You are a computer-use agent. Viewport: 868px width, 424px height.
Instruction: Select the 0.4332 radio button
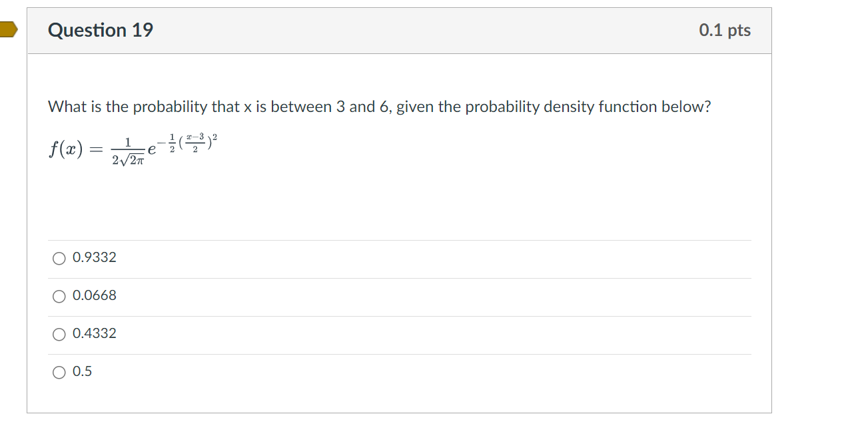point(59,334)
